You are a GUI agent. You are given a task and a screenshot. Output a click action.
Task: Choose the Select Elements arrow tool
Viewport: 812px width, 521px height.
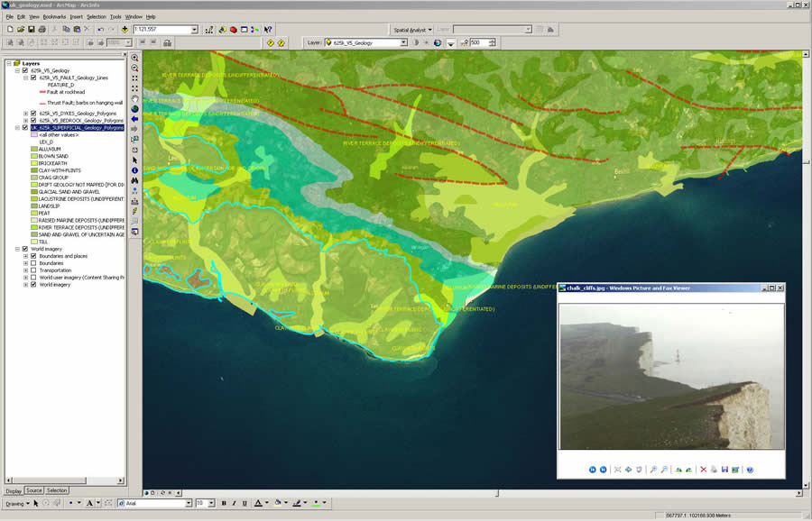(x=134, y=160)
